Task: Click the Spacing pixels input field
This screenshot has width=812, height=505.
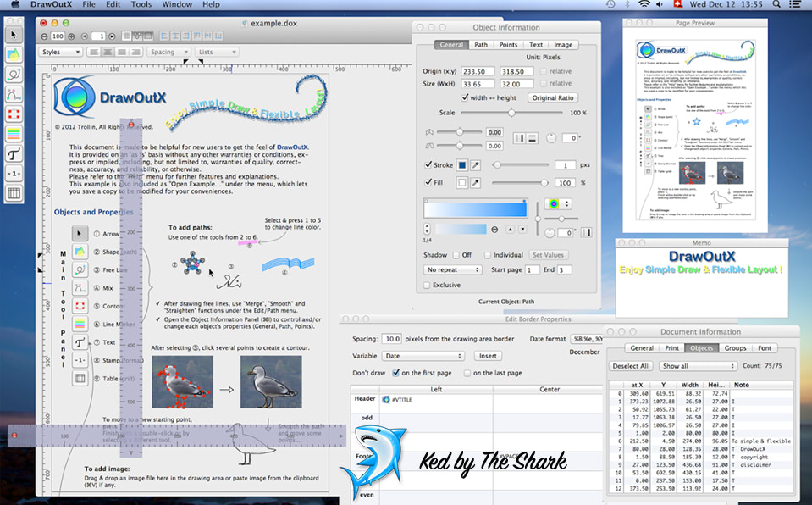Action: click(x=391, y=339)
